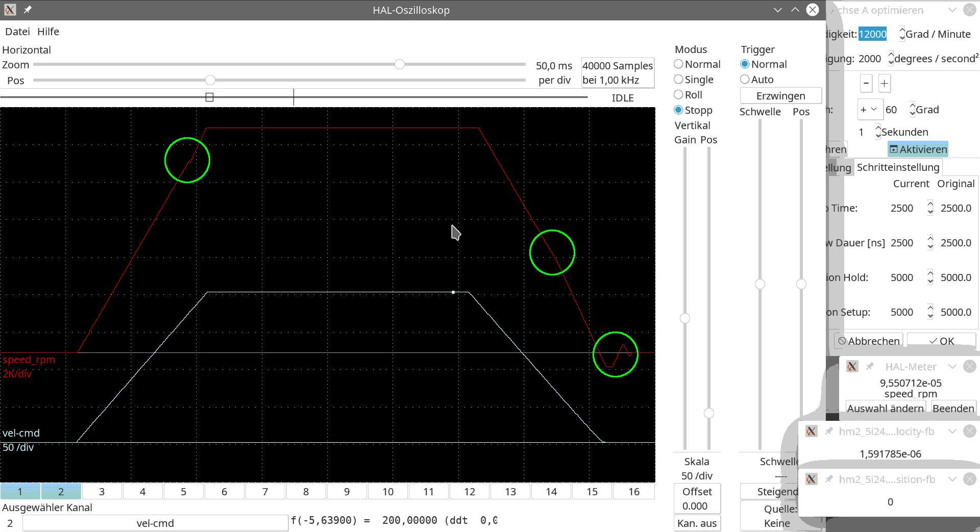This screenshot has height=532, width=980.
Task: Adjust the 60 Grad spinner arrows
Action: [912, 110]
